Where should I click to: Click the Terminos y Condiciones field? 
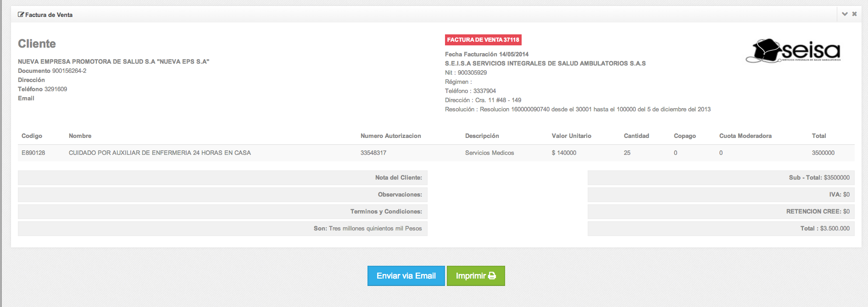coord(223,212)
